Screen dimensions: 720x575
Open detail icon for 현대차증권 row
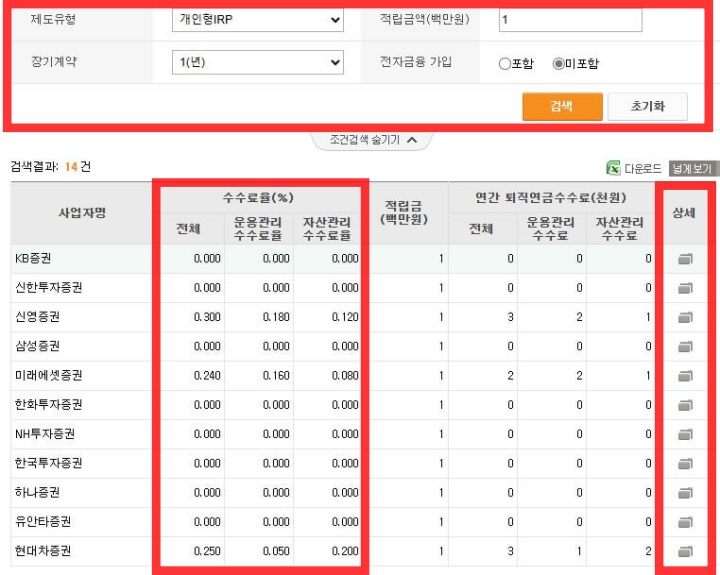coord(685,552)
